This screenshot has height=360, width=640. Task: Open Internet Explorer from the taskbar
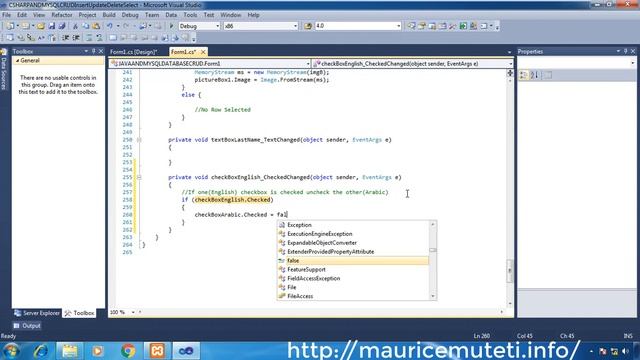(41, 351)
